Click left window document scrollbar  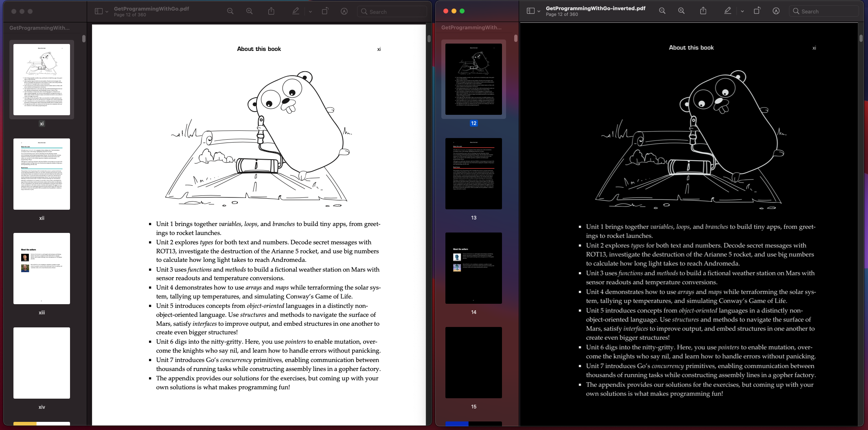coord(429,39)
